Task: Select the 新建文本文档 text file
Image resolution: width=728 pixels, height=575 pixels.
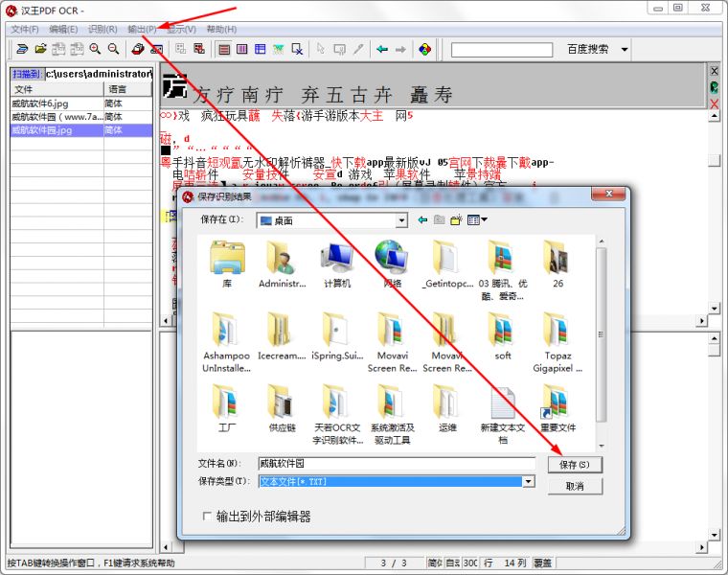Action: pos(503,415)
